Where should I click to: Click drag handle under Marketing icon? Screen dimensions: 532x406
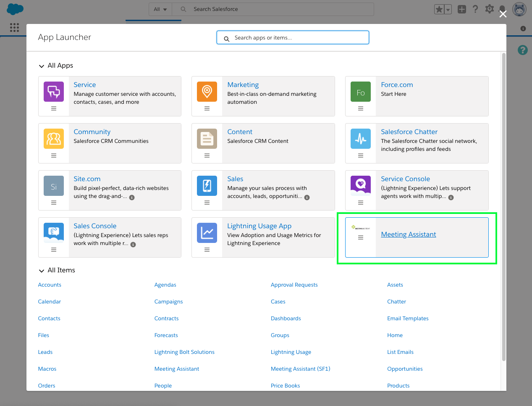click(207, 108)
